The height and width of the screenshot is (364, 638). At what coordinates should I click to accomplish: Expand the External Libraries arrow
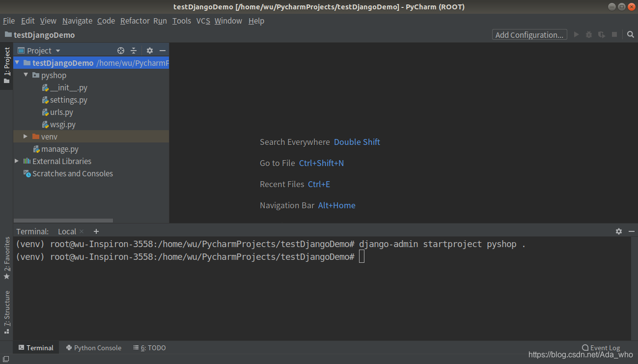pyautogui.click(x=17, y=161)
